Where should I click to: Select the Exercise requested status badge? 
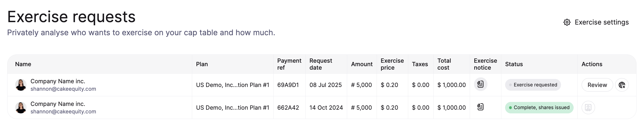(533, 85)
